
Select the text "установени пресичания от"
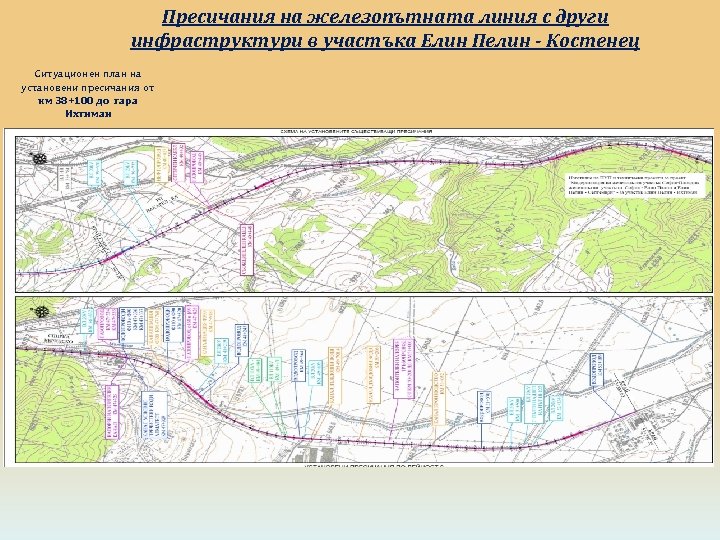[88, 88]
